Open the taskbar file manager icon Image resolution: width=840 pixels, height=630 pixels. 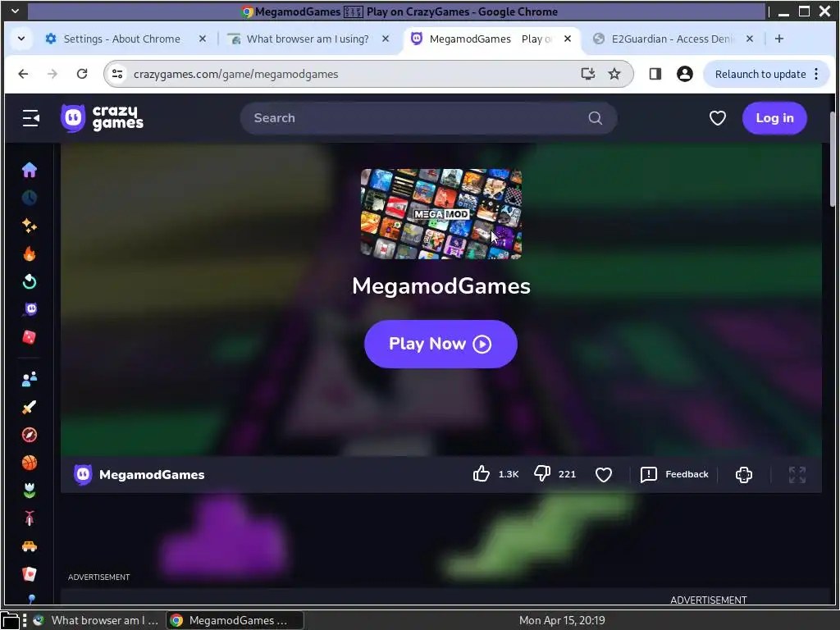pyautogui.click(x=10, y=620)
